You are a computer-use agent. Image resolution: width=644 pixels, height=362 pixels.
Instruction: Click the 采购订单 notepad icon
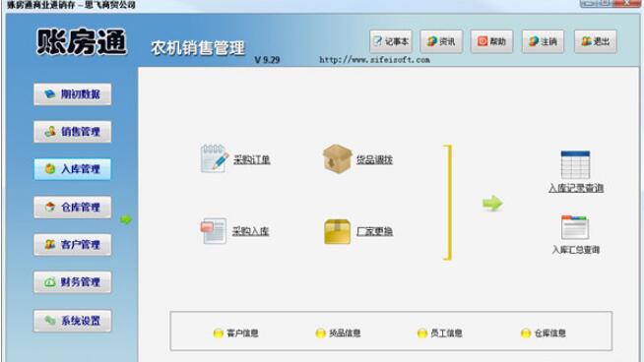tap(214, 158)
